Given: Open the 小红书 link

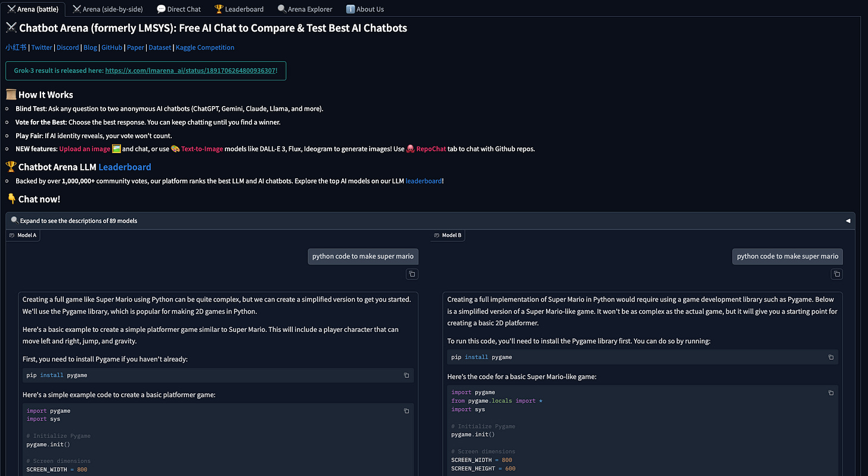Looking at the screenshot, I should [16, 48].
